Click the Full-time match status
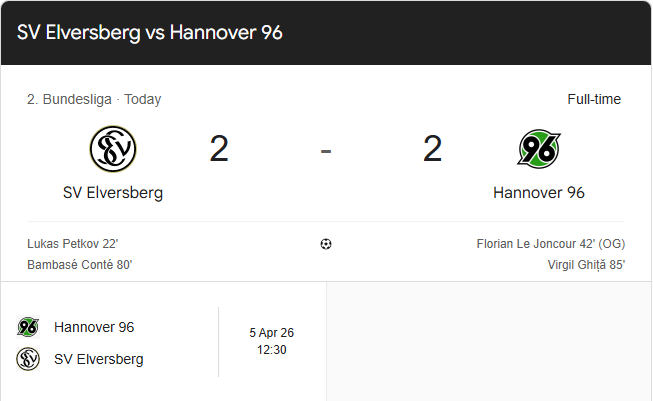This screenshot has width=653, height=401. [594, 99]
